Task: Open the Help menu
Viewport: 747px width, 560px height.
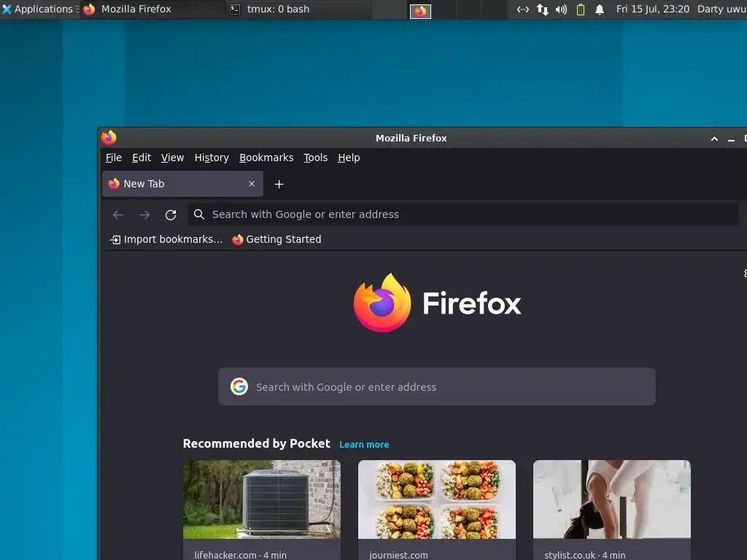Action: click(349, 157)
